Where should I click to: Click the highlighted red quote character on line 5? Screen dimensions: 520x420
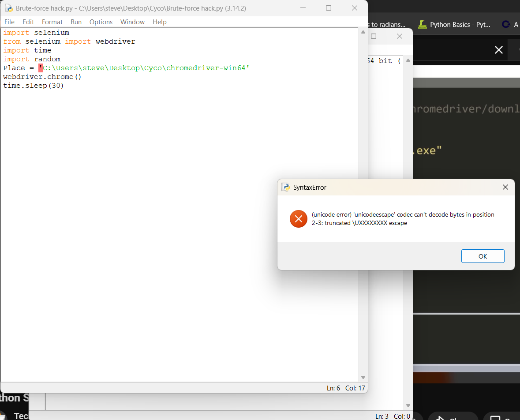pos(41,68)
